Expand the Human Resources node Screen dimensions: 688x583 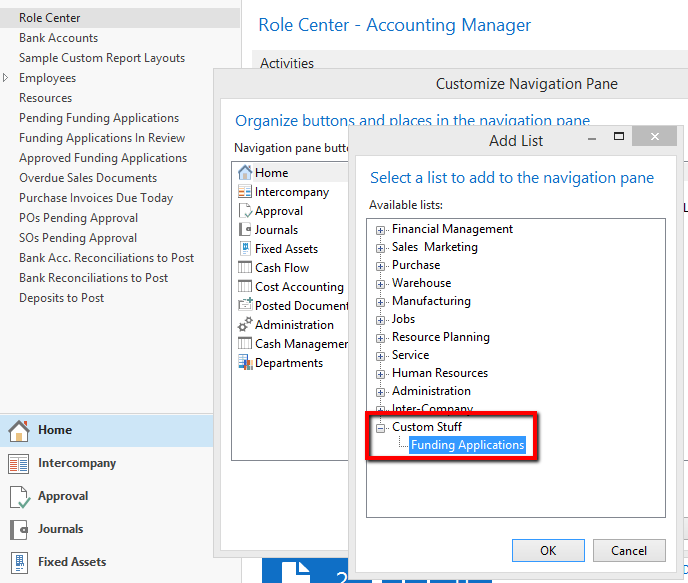380,374
